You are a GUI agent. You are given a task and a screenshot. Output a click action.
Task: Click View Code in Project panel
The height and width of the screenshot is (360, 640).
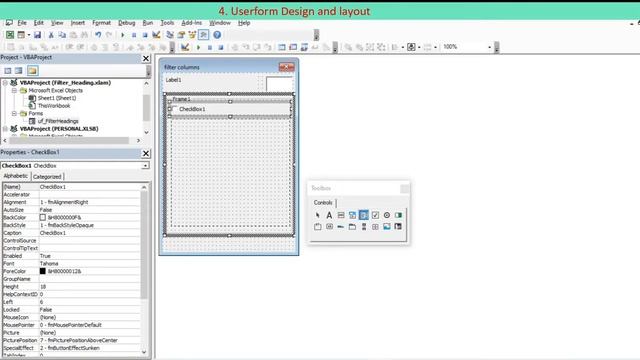(8, 71)
